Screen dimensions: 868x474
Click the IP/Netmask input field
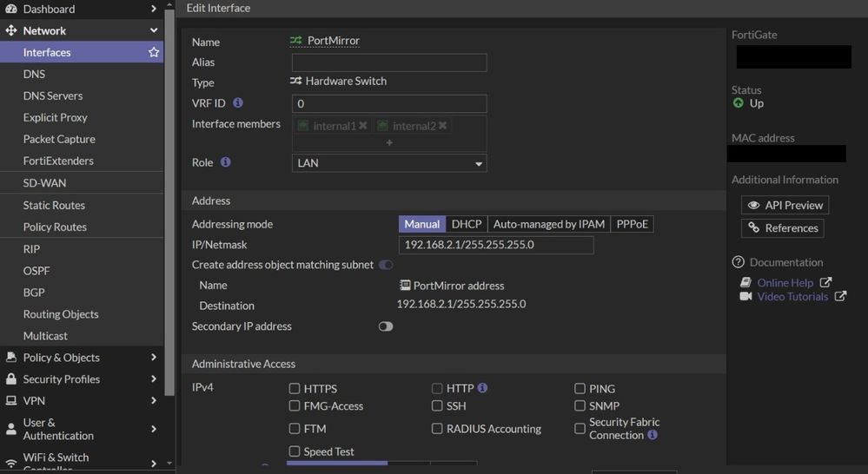(496, 245)
